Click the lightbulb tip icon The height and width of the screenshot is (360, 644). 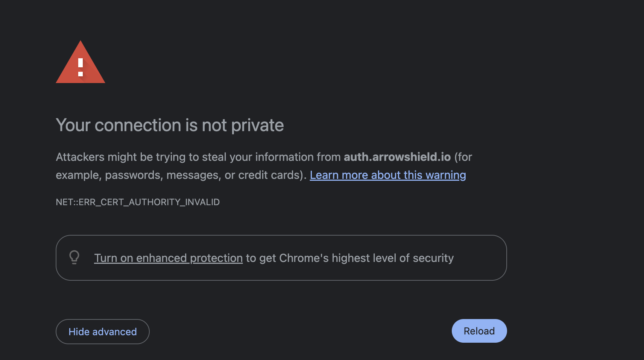74,257
